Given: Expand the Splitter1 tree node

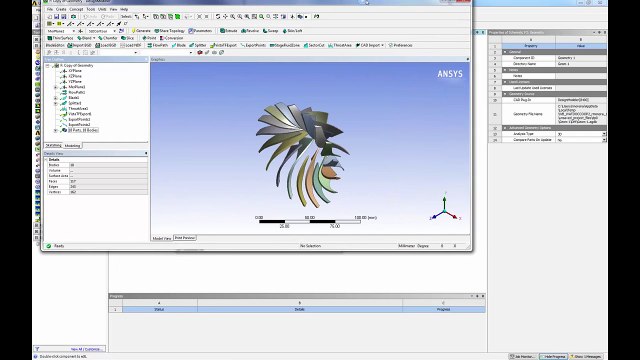Looking at the screenshot, I should pos(56,103).
